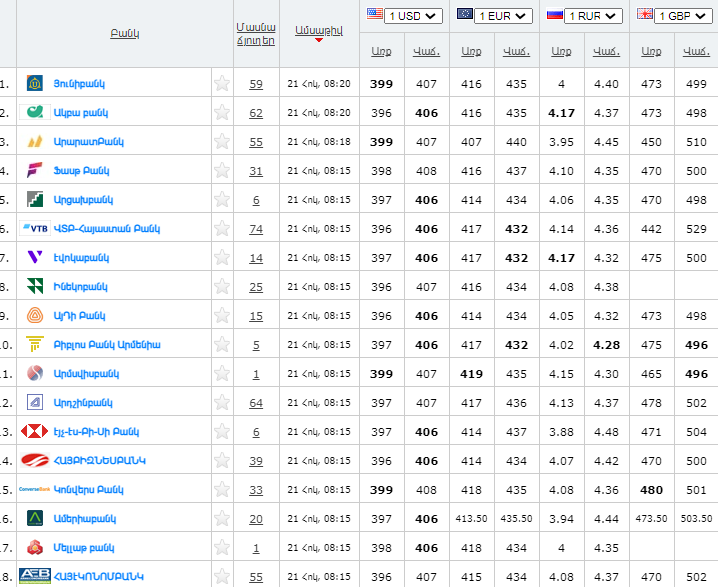
Task: Open the Արցախբանկ bank link
Action: pos(83,200)
